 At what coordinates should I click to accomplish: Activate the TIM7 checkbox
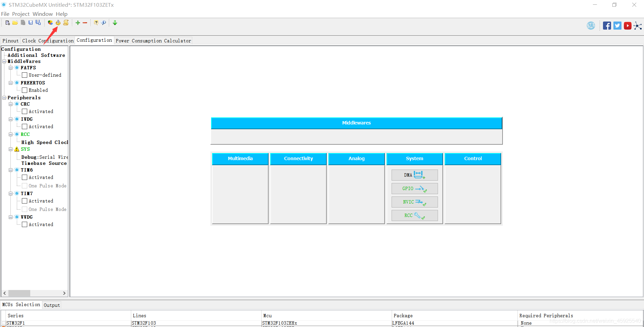(25, 201)
